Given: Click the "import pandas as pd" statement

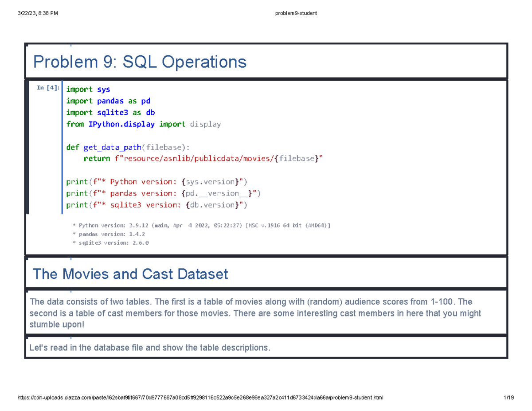Looking at the screenshot, I should coord(108,101).
